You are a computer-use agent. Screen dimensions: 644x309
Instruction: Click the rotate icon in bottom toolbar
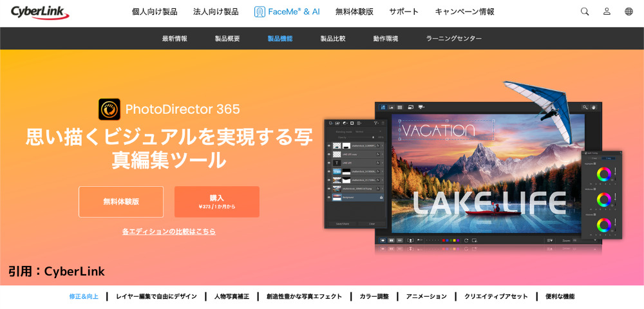(x=466, y=241)
